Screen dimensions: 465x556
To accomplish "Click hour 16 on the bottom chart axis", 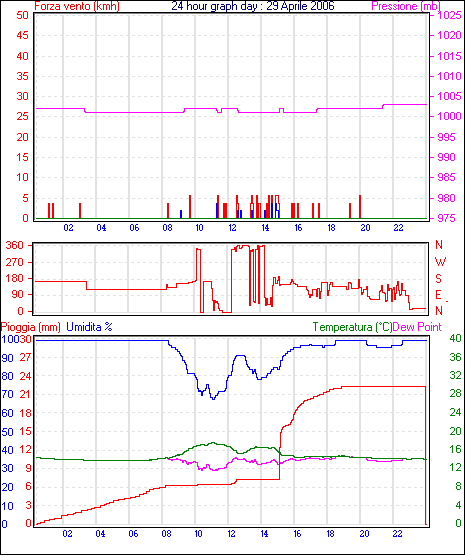I will (x=297, y=534).
